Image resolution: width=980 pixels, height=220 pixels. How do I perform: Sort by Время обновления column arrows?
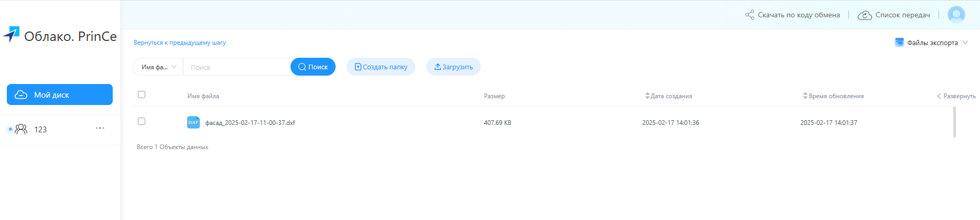[805, 96]
